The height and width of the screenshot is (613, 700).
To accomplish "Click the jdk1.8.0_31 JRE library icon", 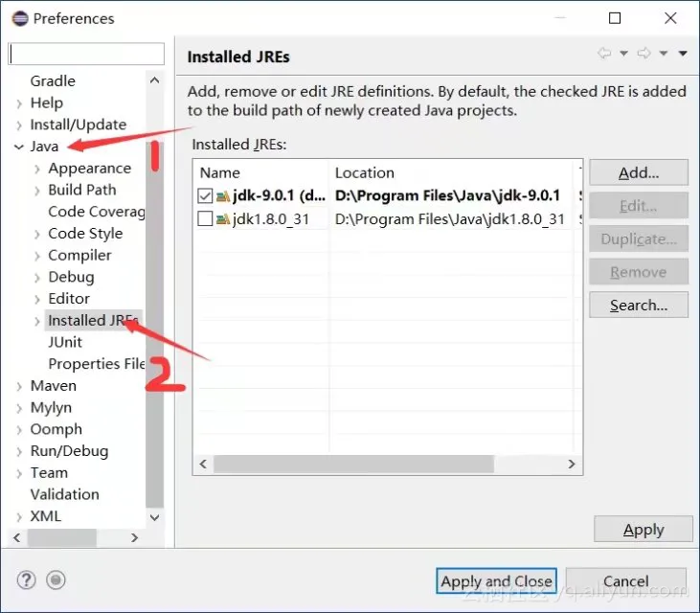I will [223, 218].
